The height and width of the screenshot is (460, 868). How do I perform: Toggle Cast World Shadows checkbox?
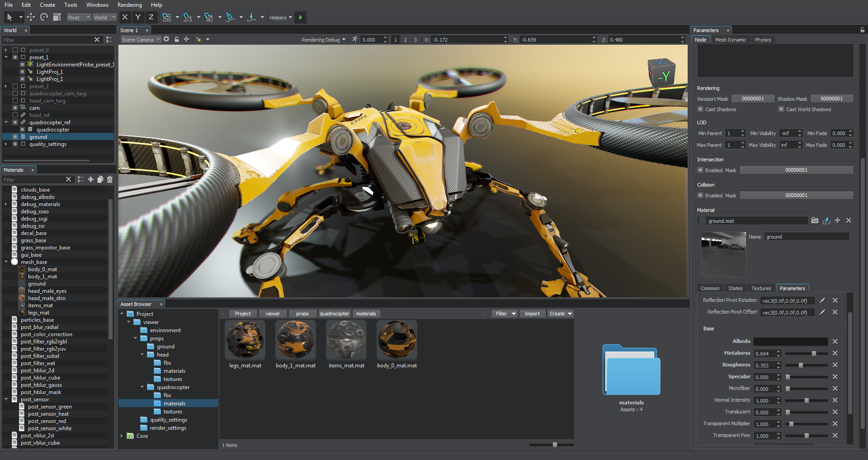coord(781,109)
